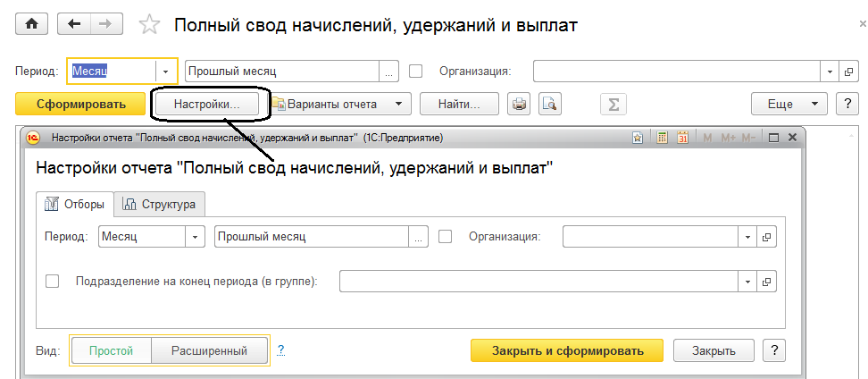Open print preview magnifier icon
868x379 pixels.
(x=549, y=105)
